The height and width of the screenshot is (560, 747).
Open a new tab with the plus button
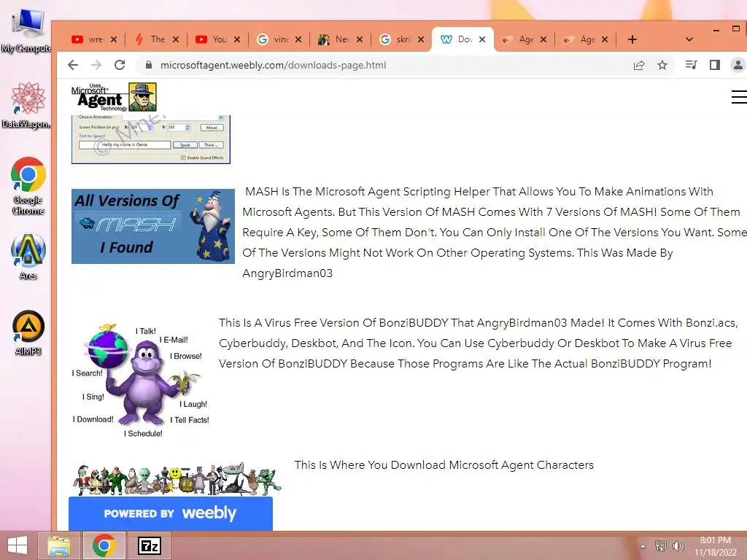click(x=632, y=39)
